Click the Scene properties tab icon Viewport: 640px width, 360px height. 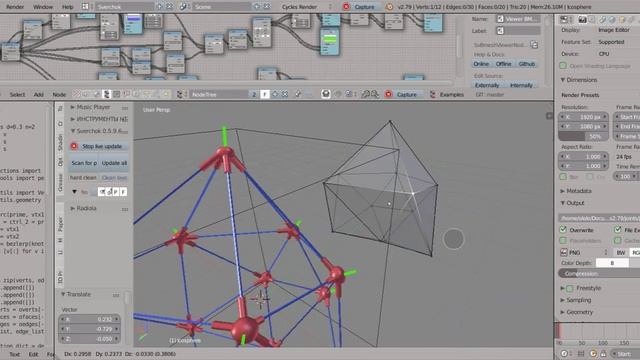pyautogui.click(x=602, y=20)
